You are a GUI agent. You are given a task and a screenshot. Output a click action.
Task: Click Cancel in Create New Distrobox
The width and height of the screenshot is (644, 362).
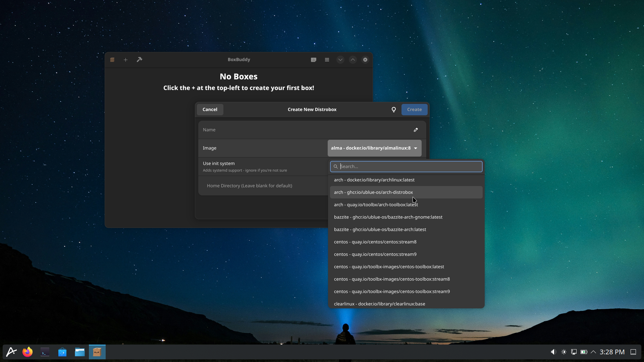210,110
